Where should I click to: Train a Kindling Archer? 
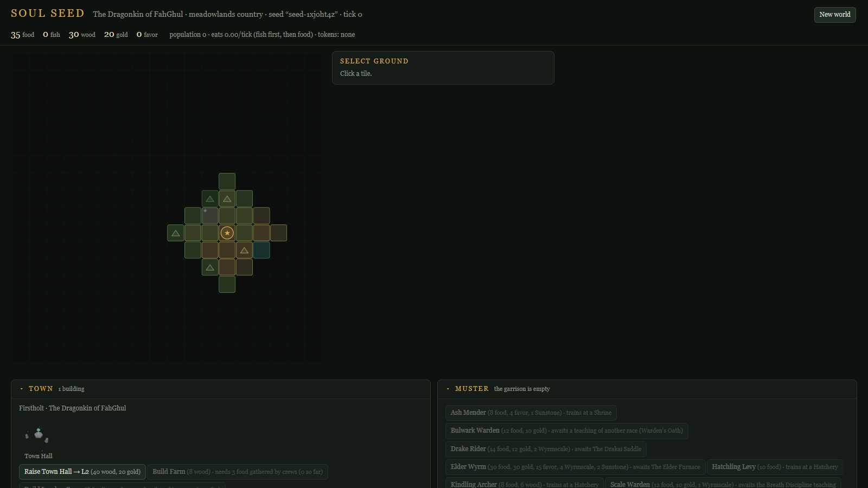click(525, 484)
